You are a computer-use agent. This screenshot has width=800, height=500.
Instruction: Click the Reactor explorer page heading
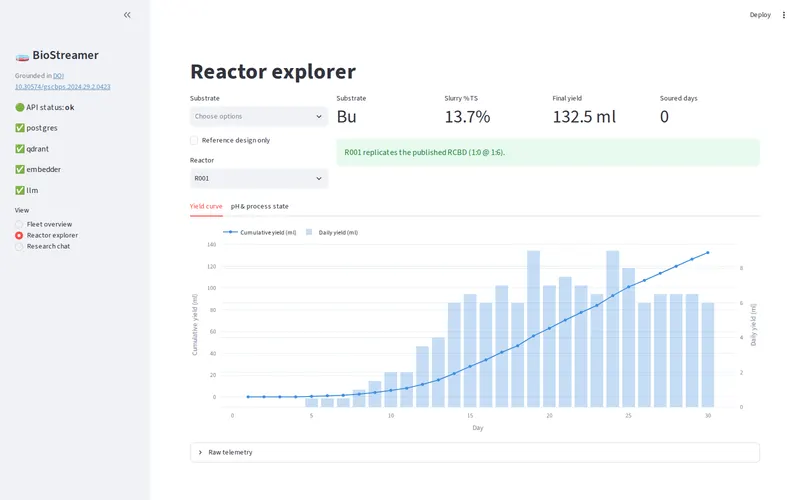[x=273, y=71]
